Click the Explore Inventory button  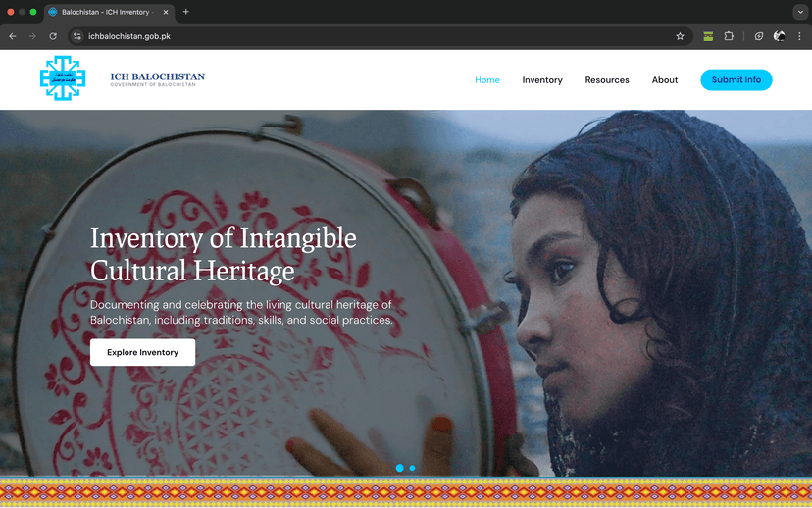point(142,352)
